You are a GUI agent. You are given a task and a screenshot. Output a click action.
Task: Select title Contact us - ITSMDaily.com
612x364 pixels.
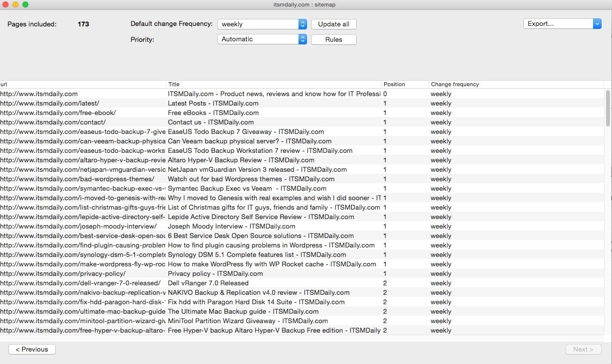[x=211, y=122]
